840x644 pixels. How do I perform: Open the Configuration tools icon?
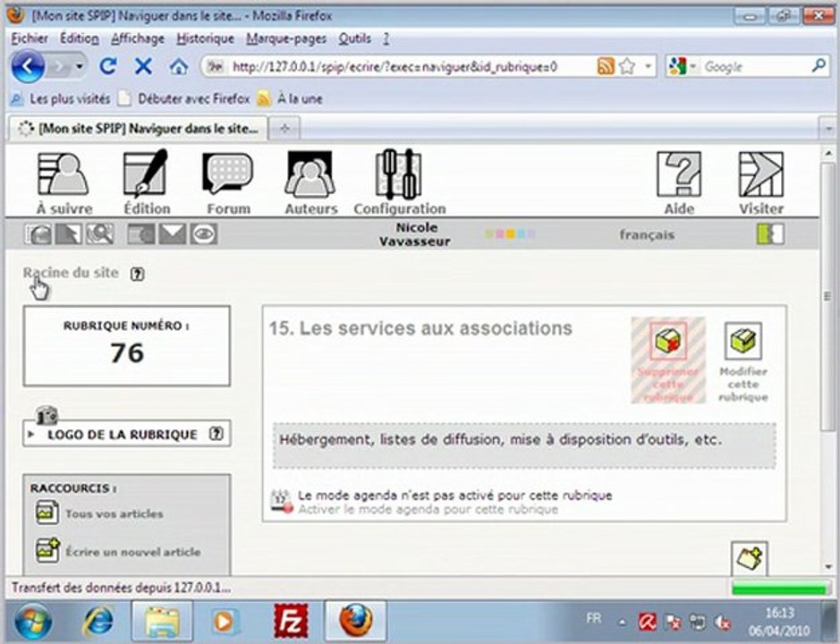(x=399, y=174)
